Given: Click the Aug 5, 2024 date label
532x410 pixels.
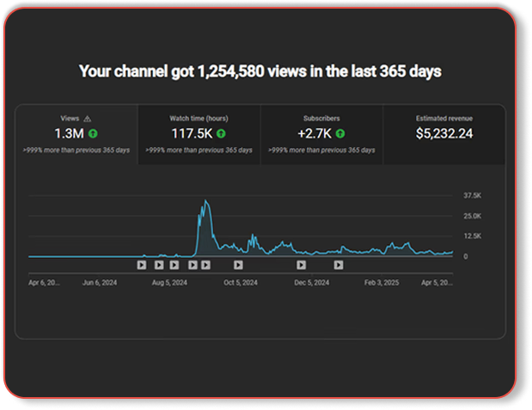Looking at the screenshot, I should coord(168,281).
